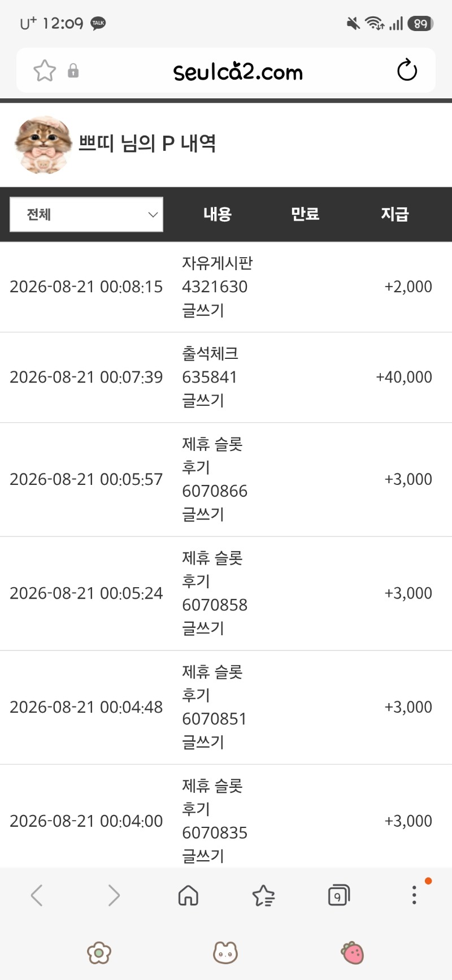Open the bookmarks list star icon
The width and height of the screenshot is (452, 980).
tap(263, 895)
